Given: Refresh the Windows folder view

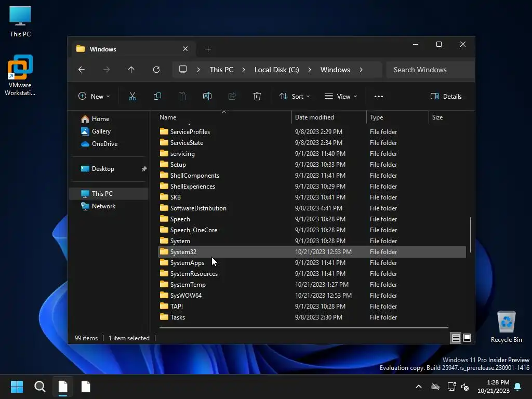Looking at the screenshot, I should pyautogui.click(x=156, y=70).
